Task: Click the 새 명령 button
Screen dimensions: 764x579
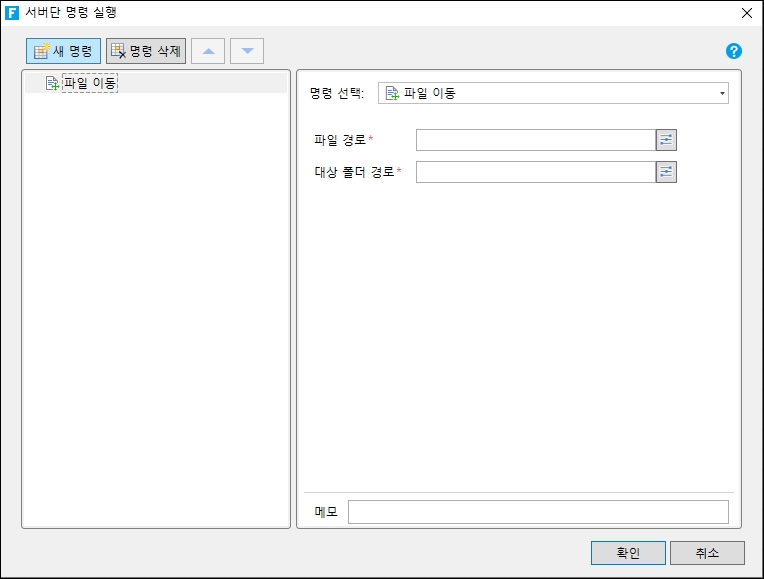Action: (63, 51)
